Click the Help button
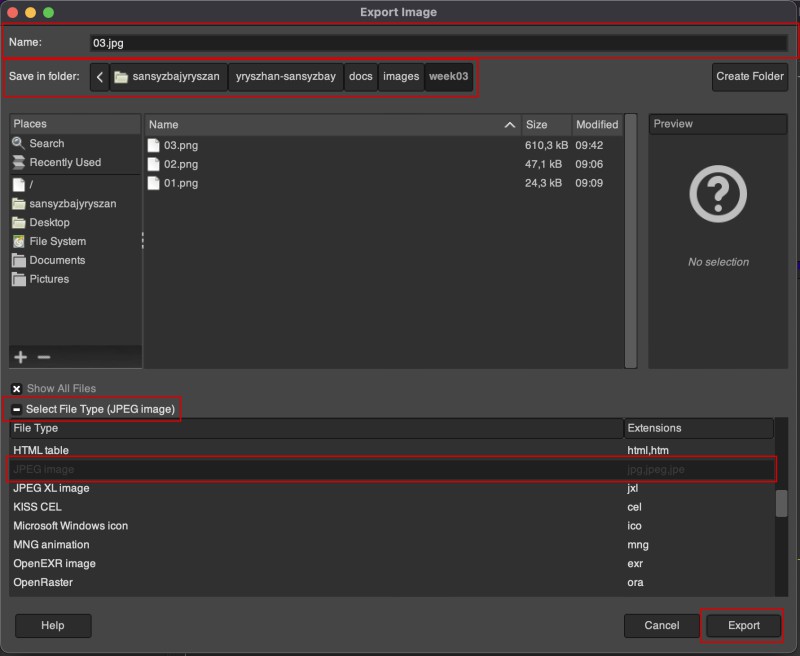This screenshot has width=800, height=656. (53, 626)
